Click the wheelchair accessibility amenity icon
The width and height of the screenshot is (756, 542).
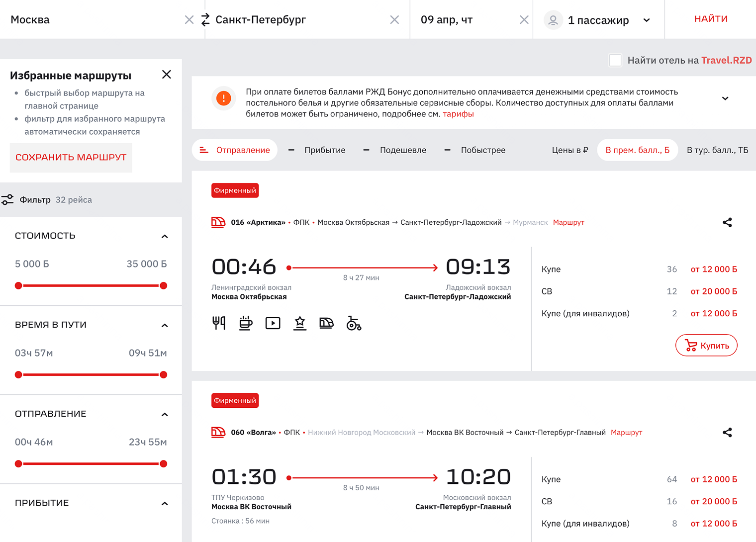[x=354, y=323]
